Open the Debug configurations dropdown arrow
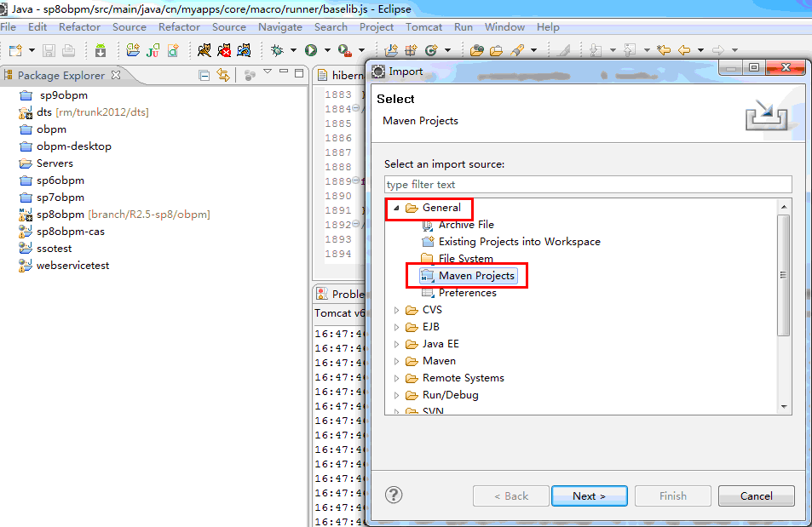 (293, 50)
